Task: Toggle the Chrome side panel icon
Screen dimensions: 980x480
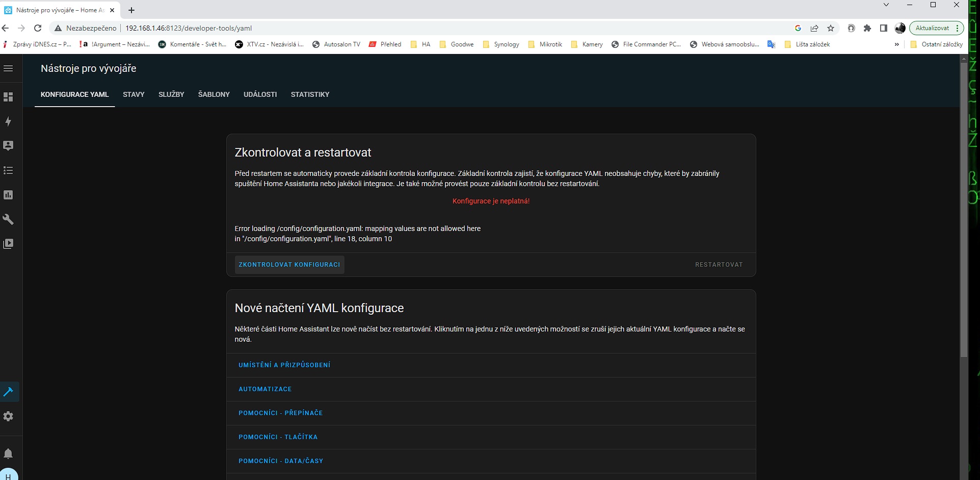Action: pyautogui.click(x=884, y=28)
